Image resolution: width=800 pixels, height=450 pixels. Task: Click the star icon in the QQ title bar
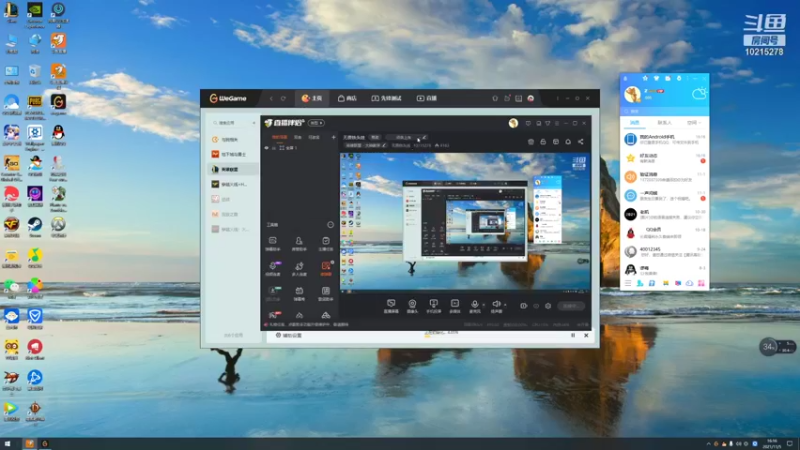pos(645,79)
